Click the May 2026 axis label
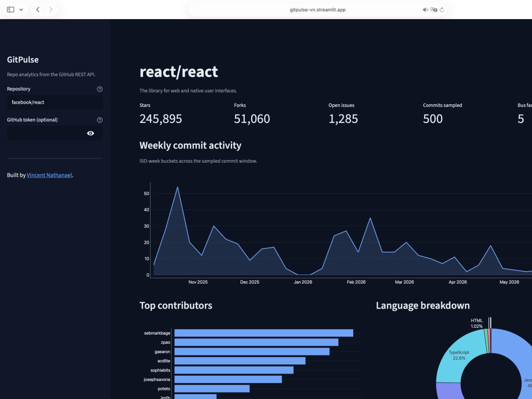The width and height of the screenshot is (532, 399). 509,282
